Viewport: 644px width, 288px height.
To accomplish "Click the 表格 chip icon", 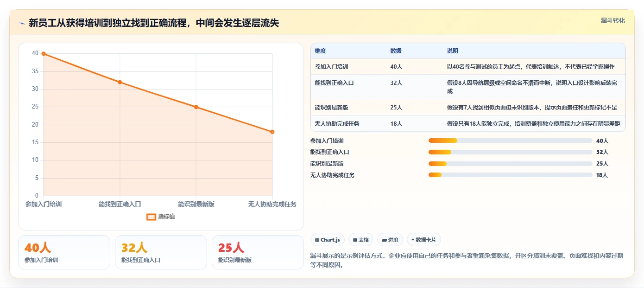I will tap(355, 240).
